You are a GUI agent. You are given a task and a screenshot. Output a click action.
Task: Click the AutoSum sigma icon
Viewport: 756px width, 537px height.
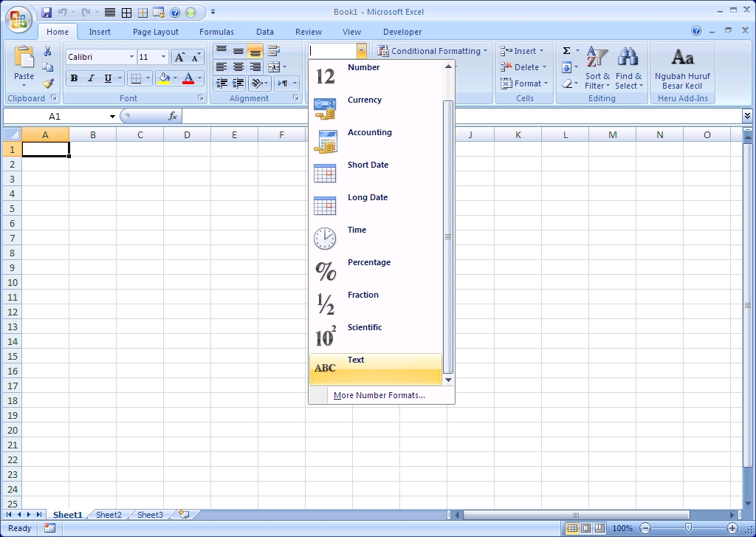(x=566, y=51)
